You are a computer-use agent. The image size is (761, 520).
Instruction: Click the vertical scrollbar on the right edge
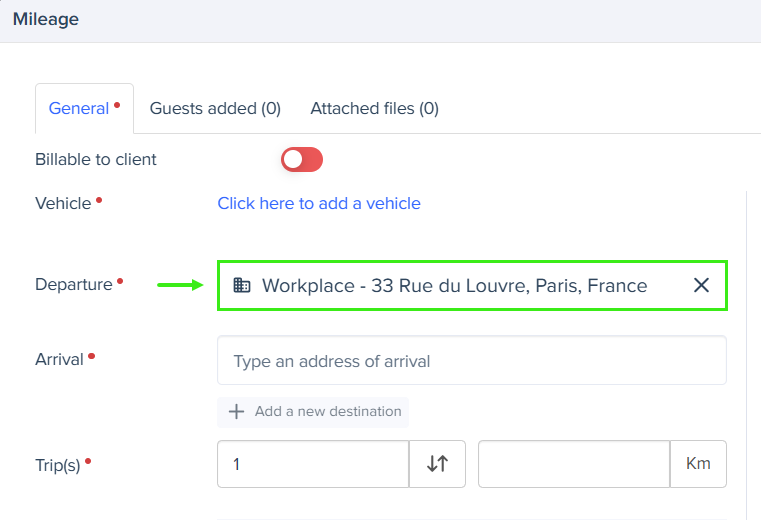point(746,355)
